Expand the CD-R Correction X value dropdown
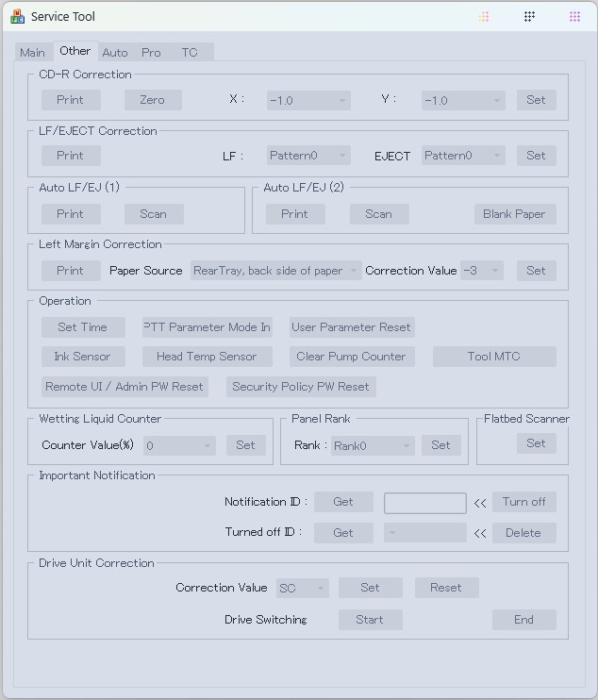 tap(308, 100)
